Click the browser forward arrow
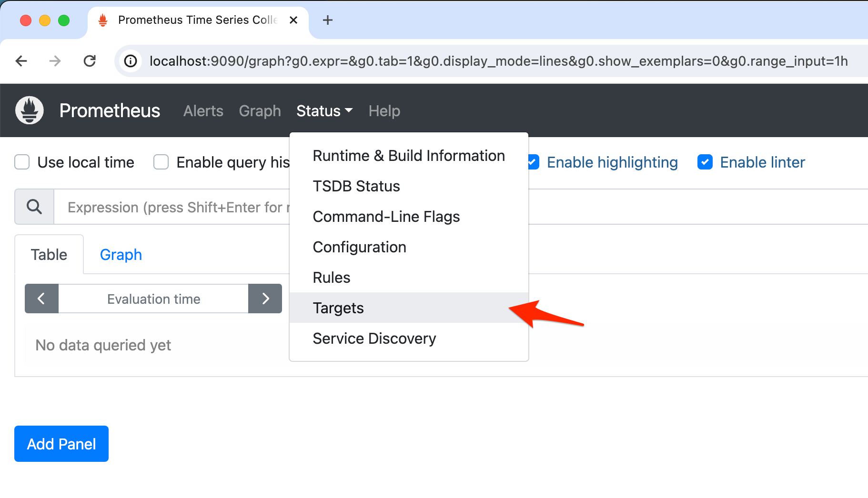Screen dimensions: 868x498 click(55, 61)
